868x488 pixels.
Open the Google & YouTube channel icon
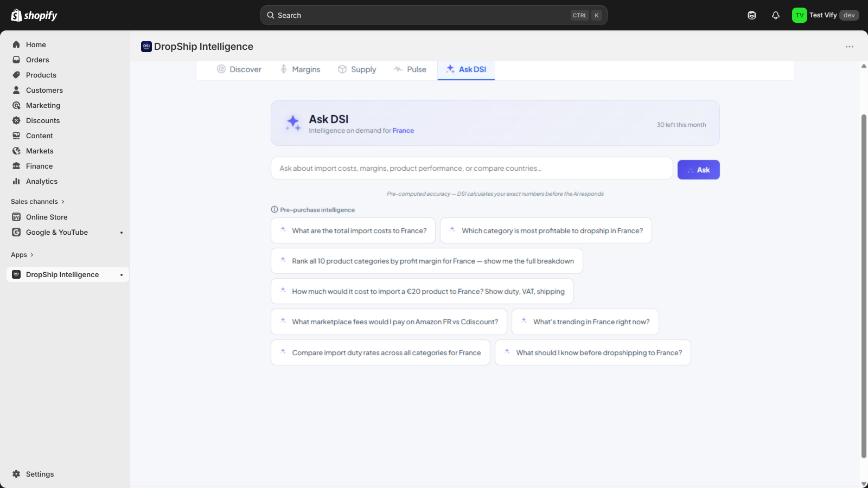tap(16, 232)
